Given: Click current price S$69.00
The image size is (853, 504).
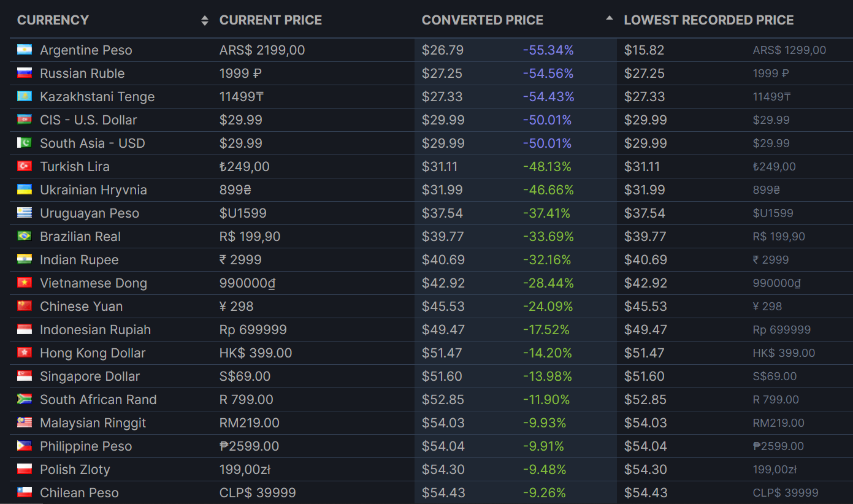Looking at the screenshot, I should point(245,376).
